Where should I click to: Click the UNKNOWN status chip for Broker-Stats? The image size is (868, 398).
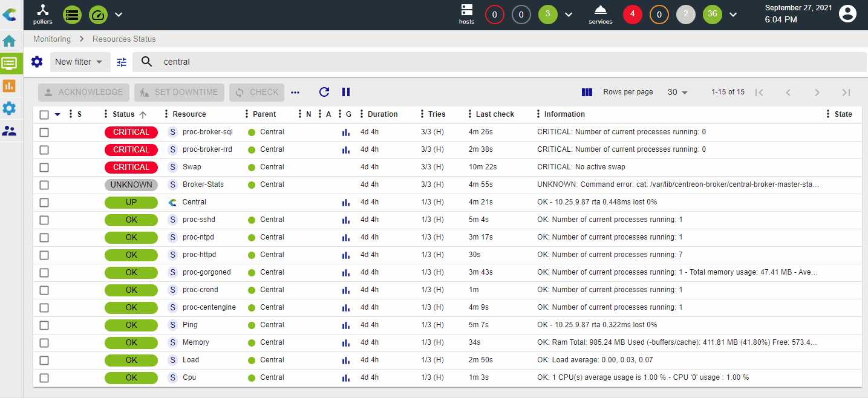(131, 184)
